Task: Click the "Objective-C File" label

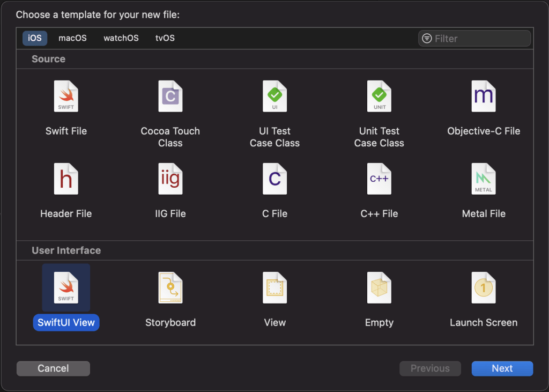Action: (484, 131)
